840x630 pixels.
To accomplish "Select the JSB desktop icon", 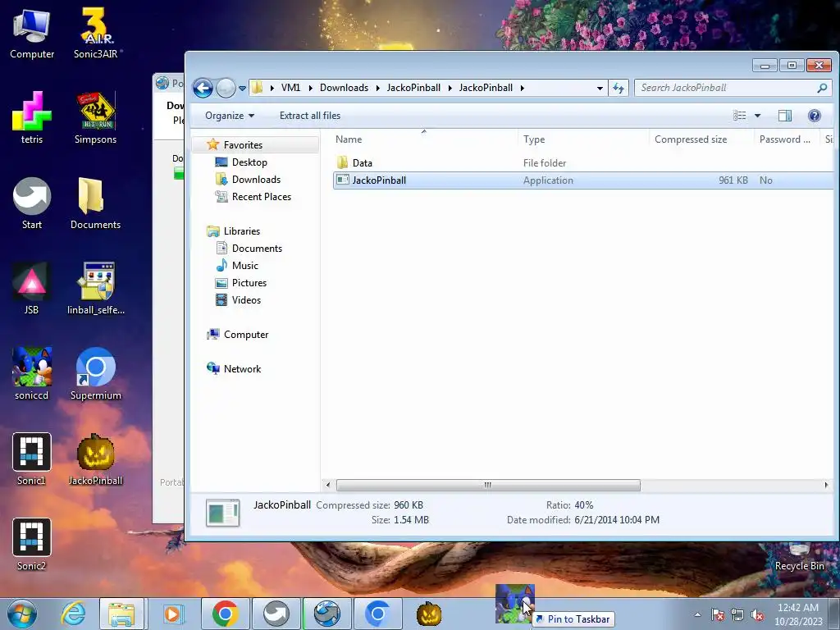I will [x=32, y=290].
